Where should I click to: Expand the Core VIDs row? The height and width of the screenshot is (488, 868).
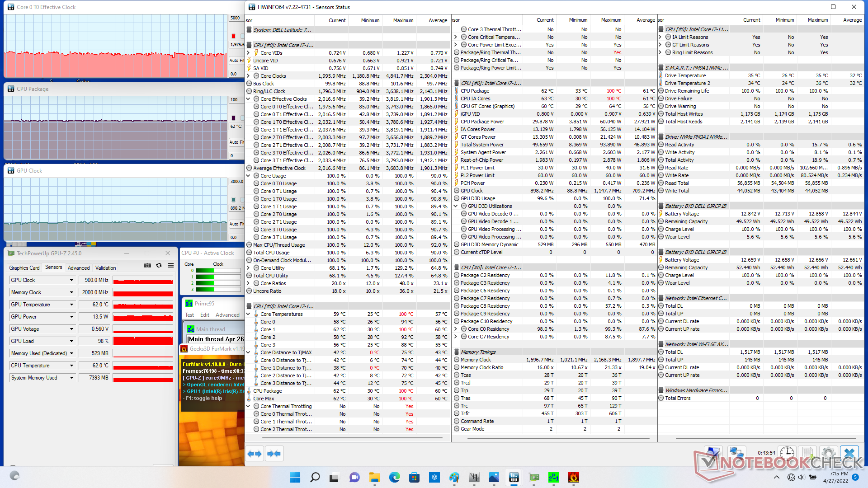coord(248,53)
